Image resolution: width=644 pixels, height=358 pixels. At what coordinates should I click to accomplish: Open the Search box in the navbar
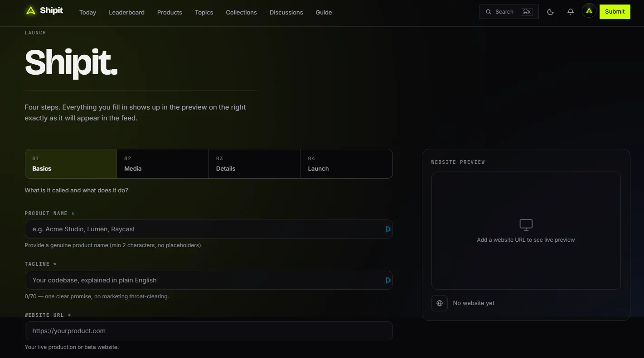[x=509, y=12]
